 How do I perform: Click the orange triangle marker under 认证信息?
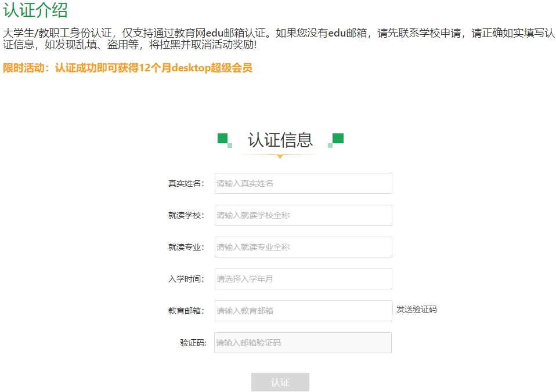(280, 157)
